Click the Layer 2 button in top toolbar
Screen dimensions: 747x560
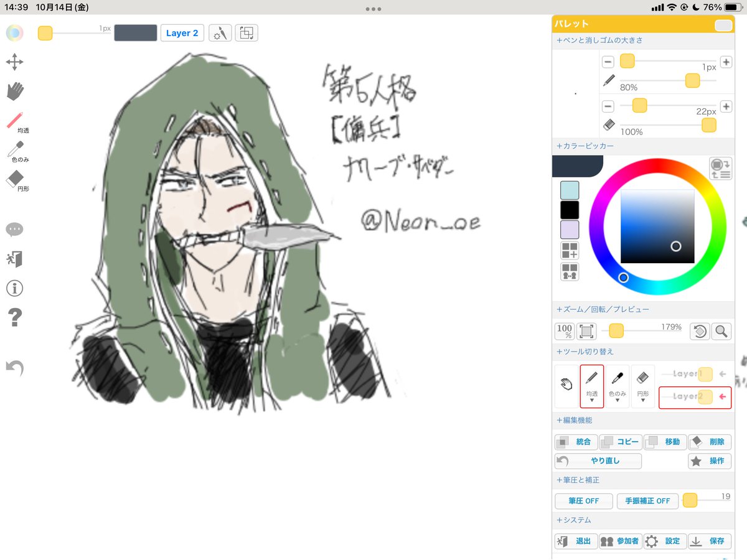pos(182,33)
